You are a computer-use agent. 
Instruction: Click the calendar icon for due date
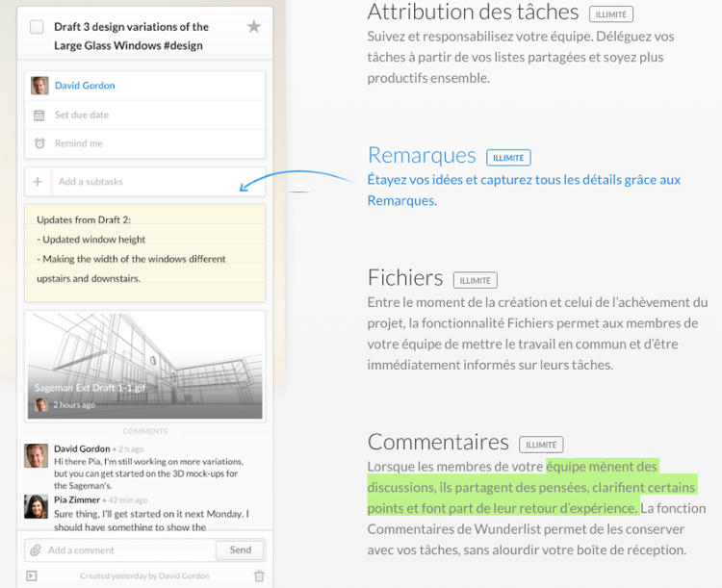pos(39,115)
